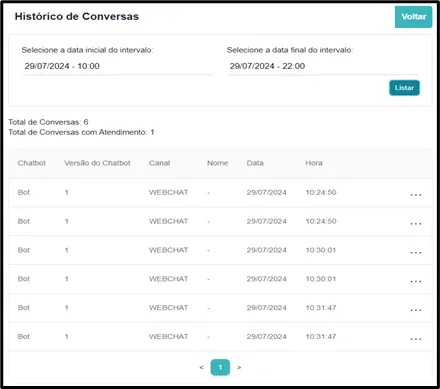Click the Chatbot column header
Image resolution: width=440 pixels, height=389 pixels.
tap(32, 163)
